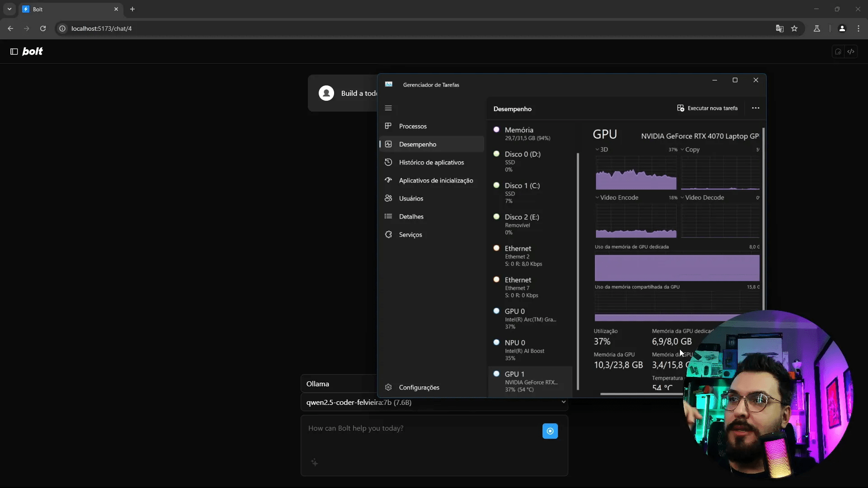868x488 pixels.
Task: Change the 3D graph engine dropdown
Action: click(601, 150)
